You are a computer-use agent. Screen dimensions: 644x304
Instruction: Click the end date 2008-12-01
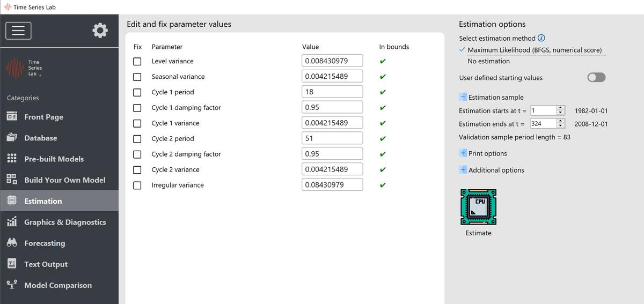[x=591, y=124]
